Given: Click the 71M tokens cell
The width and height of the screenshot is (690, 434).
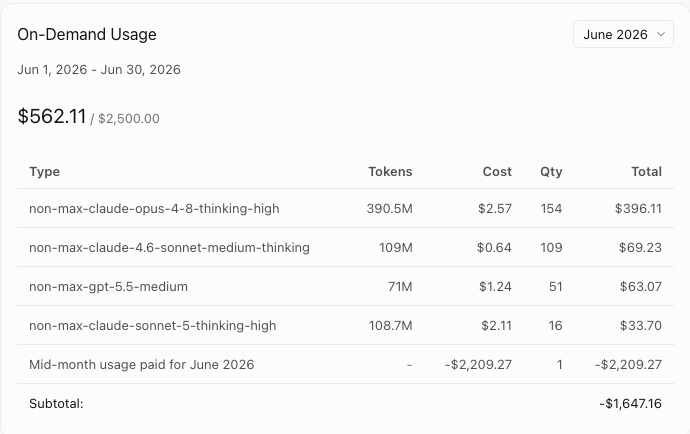Looking at the screenshot, I should [x=400, y=287].
